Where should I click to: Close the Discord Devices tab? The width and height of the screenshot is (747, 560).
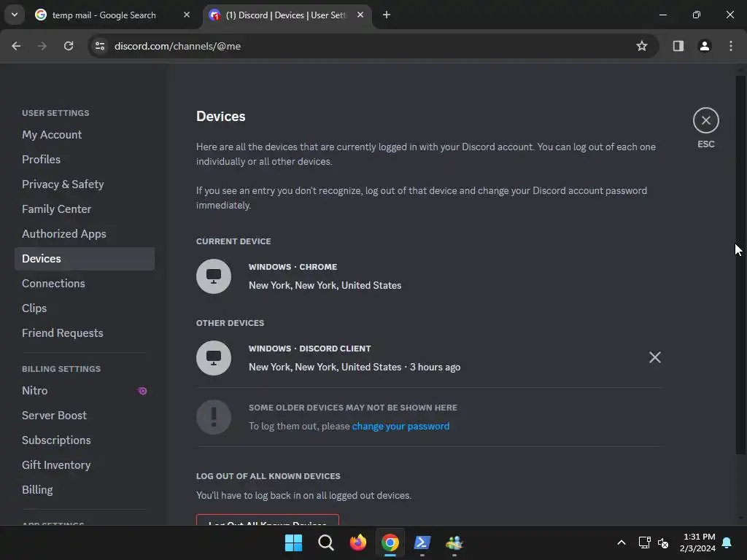(360, 15)
